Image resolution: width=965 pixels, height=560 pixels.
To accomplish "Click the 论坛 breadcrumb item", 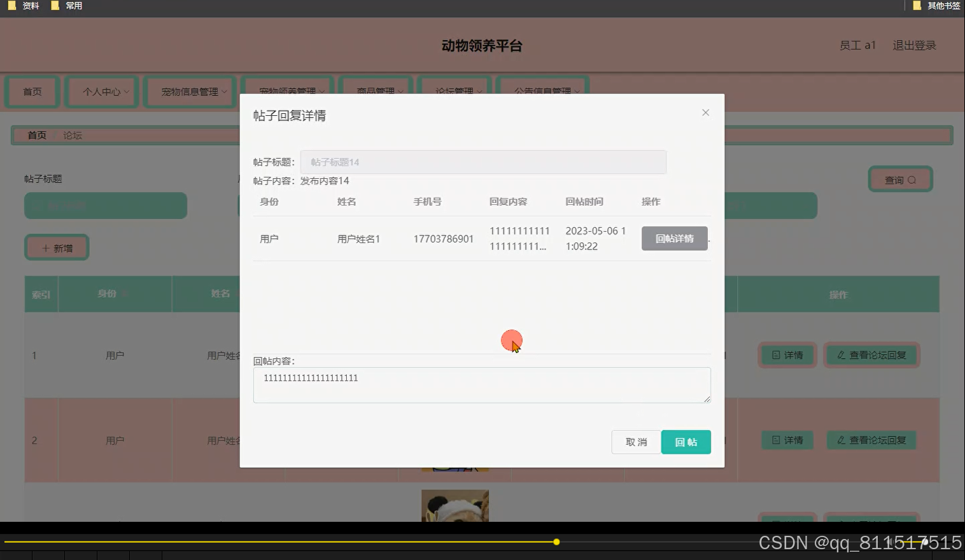I will [72, 135].
